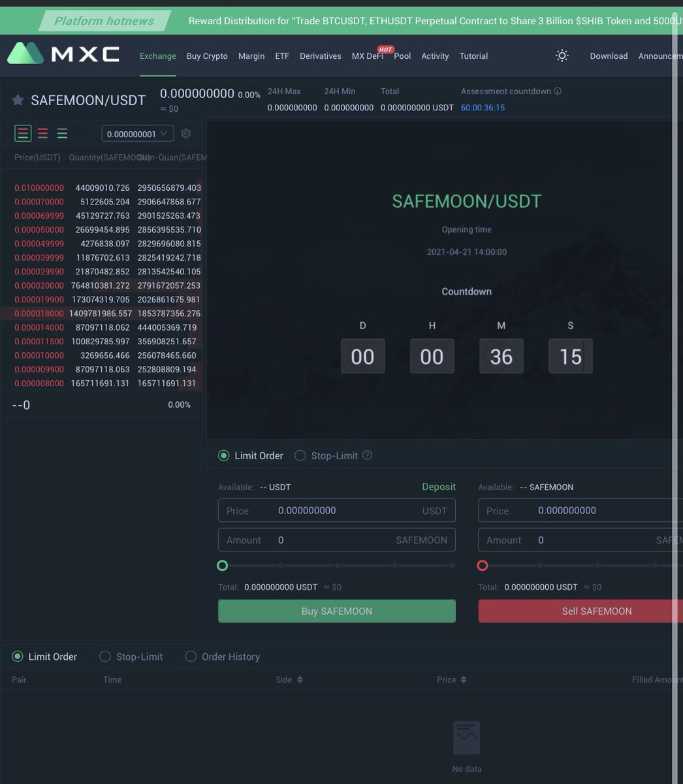Select Stop-Limit radio in orders list
The image size is (683, 784).
click(x=105, y=657)
